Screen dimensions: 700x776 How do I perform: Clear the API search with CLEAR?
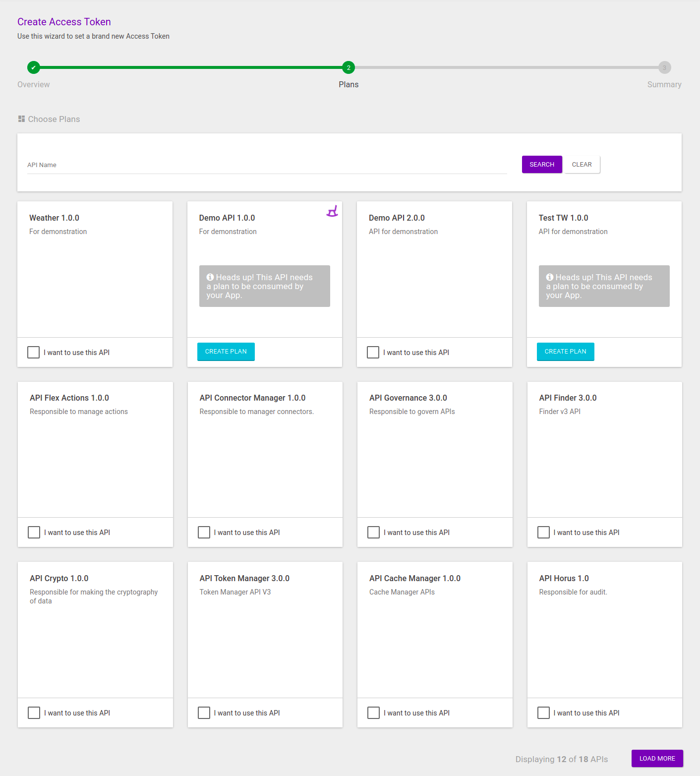pyautogui.click(x=582, y=164)
